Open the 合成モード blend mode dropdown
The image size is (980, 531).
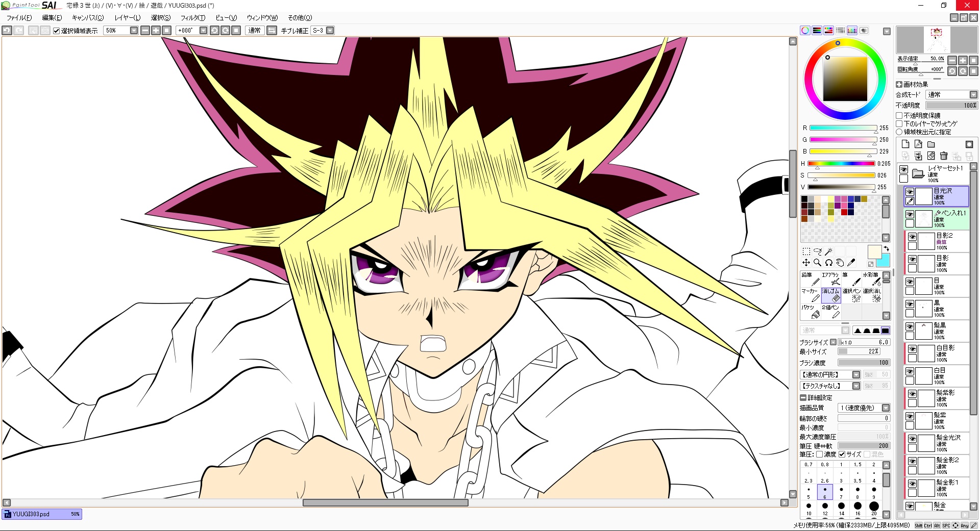click(x=952, y=95)
